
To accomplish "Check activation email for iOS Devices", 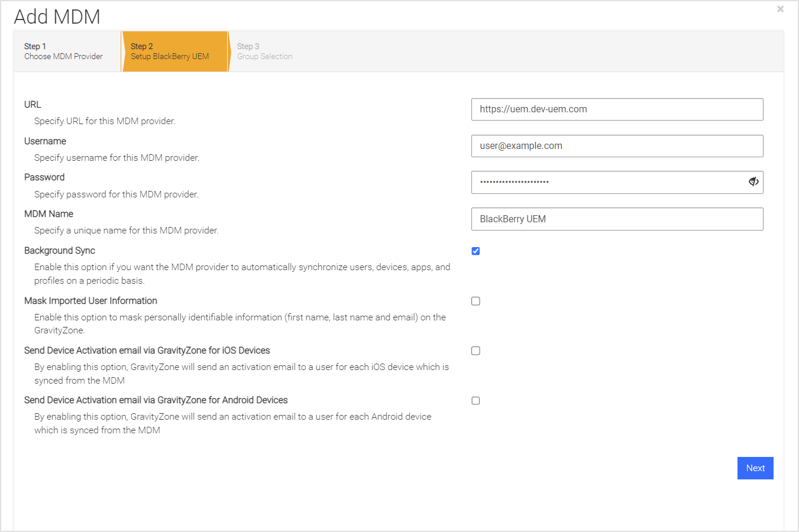I will [475, 351].
